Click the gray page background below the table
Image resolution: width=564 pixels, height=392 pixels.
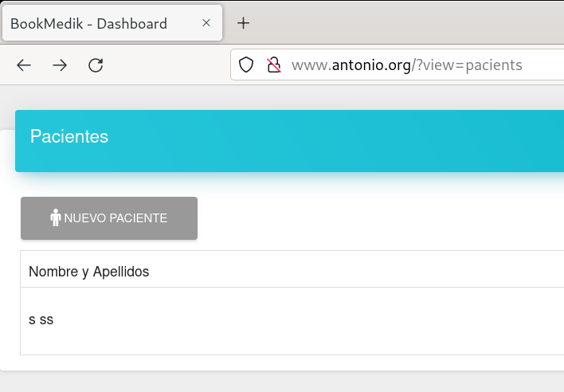[279, 381]
